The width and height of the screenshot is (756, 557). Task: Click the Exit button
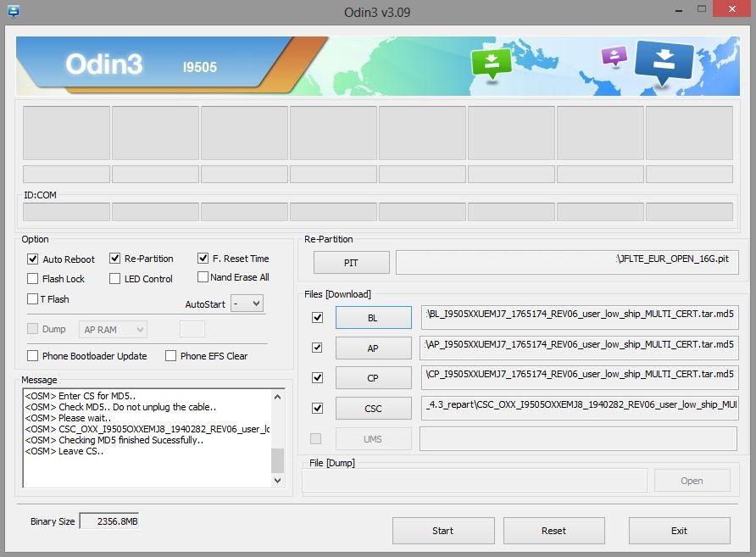click(680, 531)
